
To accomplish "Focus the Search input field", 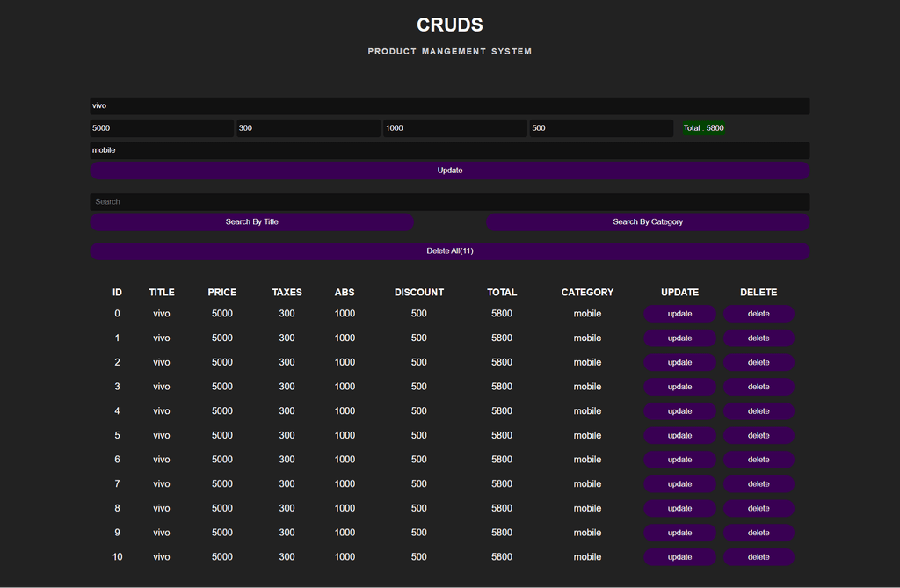I will pos(449,202).
